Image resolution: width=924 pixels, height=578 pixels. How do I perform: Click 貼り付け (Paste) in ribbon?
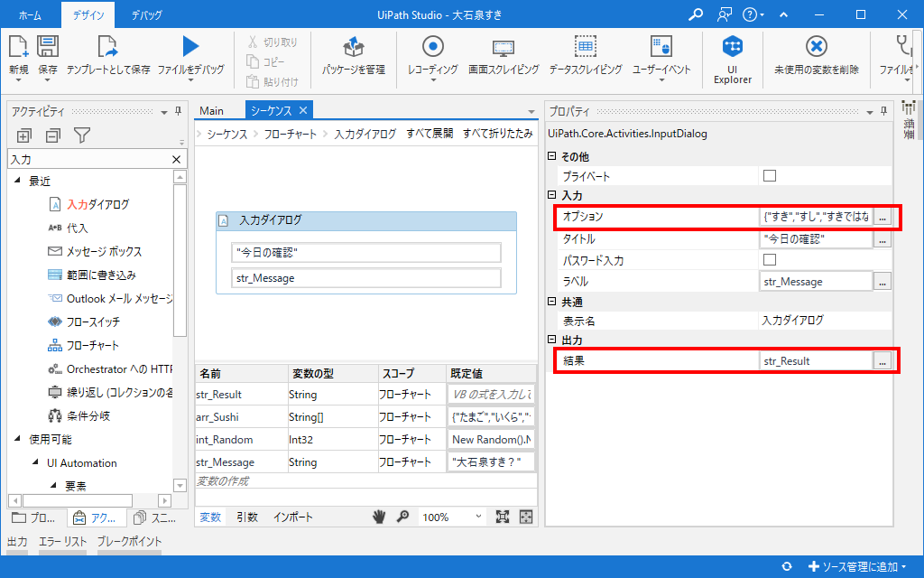pyautogui.click(x=273, y=81)
